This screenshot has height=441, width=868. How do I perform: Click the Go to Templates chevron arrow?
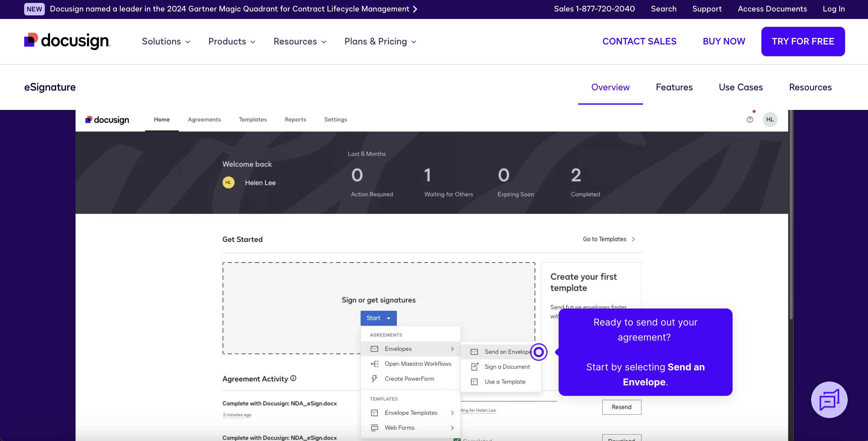pyautogui.click(x=634, y=239)
